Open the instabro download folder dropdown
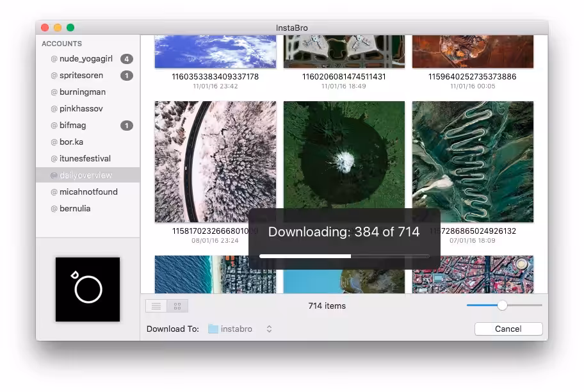The height and width of the screenshot is (392, 584). [269, 329]
